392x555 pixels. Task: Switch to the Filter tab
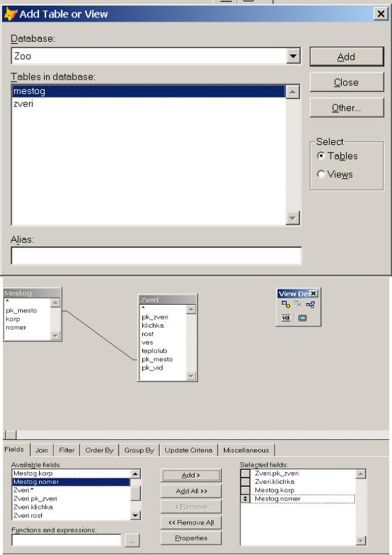[x=66, y=450]
